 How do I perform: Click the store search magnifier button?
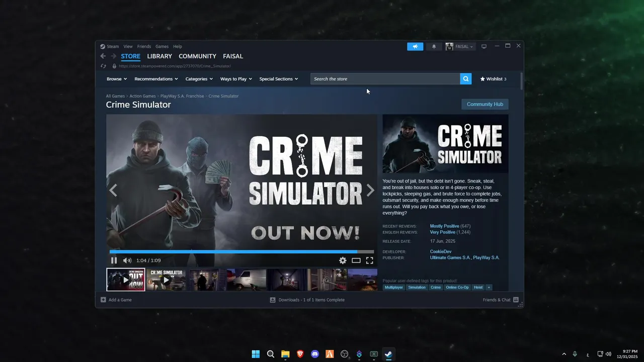coord(466,79)
